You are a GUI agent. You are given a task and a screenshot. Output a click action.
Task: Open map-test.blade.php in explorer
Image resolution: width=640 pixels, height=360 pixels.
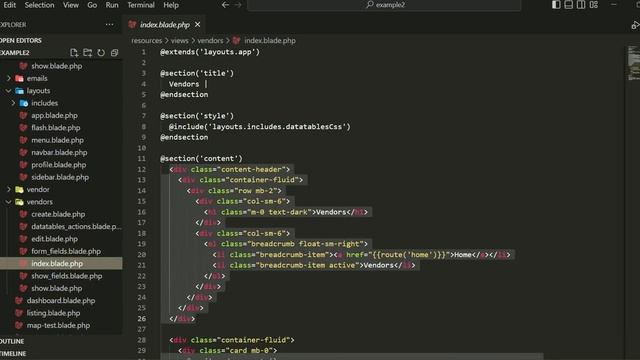pos(58,325)
